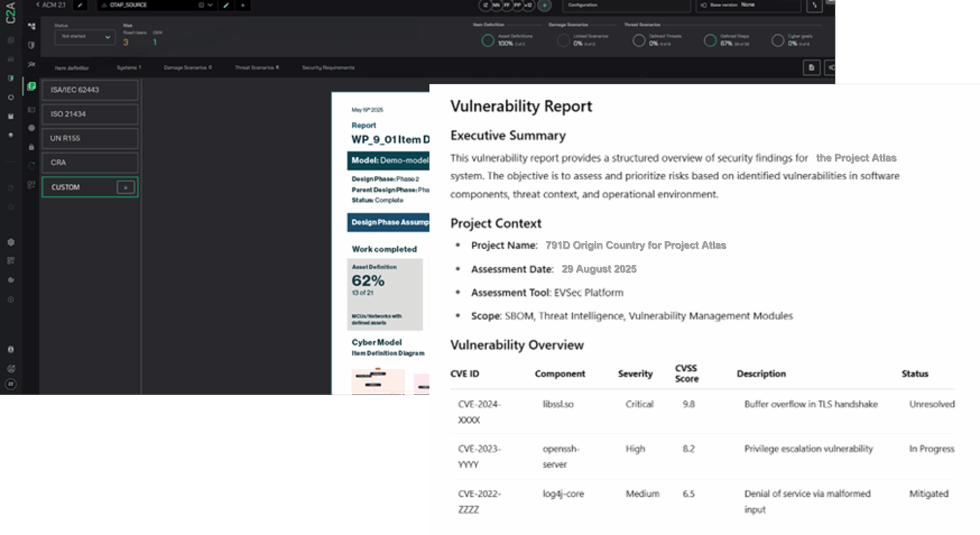Open the diagram tree icon in inner sidebar
Viewport: 980px width, 535px height.
click(x=31, y=26)
